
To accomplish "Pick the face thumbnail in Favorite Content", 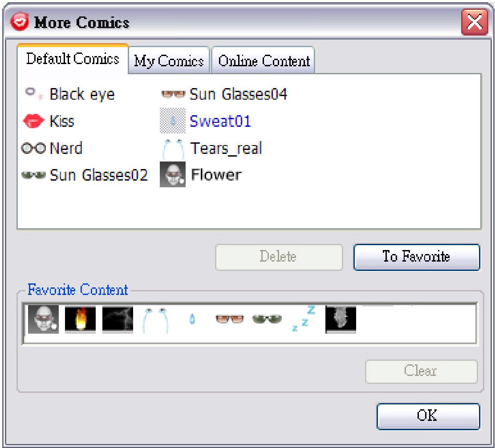I will 43,319.
